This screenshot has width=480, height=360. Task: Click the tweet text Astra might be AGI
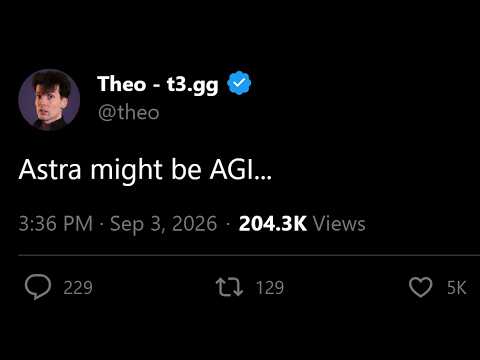(145, 170)
